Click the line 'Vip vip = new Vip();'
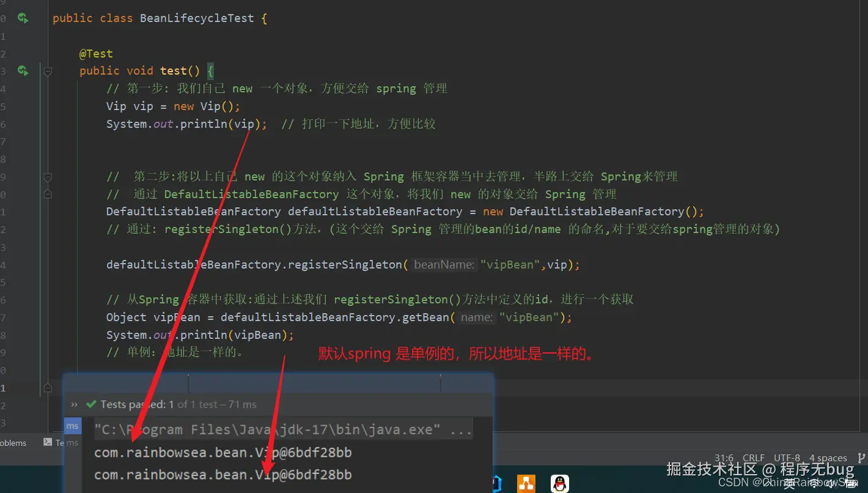Image resolution: width=868 pixels, height=493 pixels. 174,106
